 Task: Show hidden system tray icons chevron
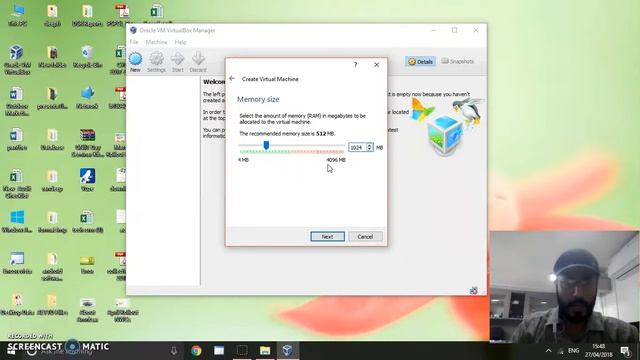(548, 351)
